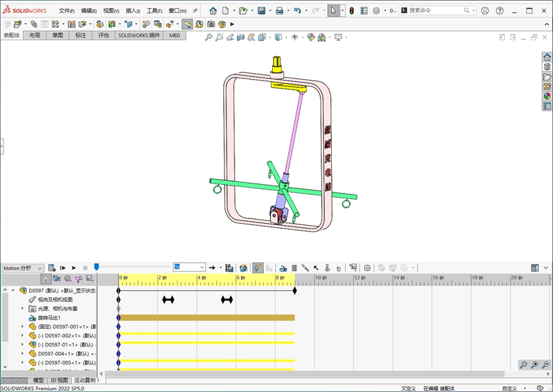Open the 工具 menu
This screenshot has width=553, height=392.
point(154,11)
